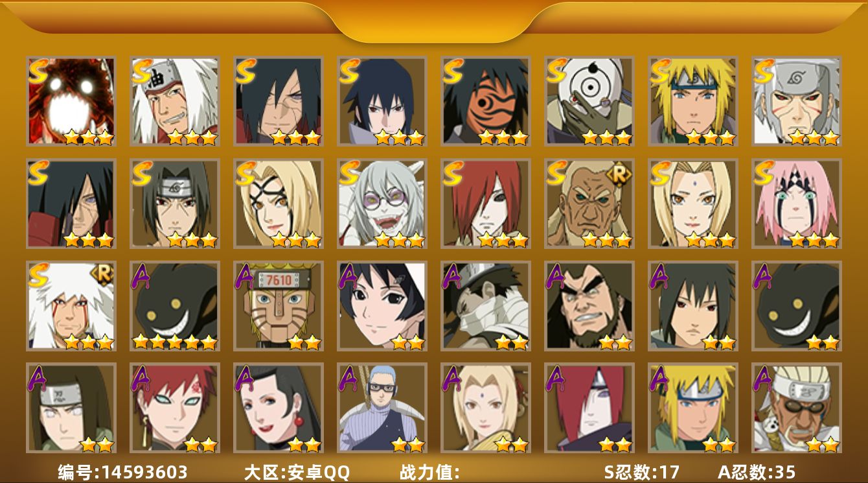Select the blue-haired sunglasses A-rank character
Screen dimensions: 868x483
click(382, 408)
